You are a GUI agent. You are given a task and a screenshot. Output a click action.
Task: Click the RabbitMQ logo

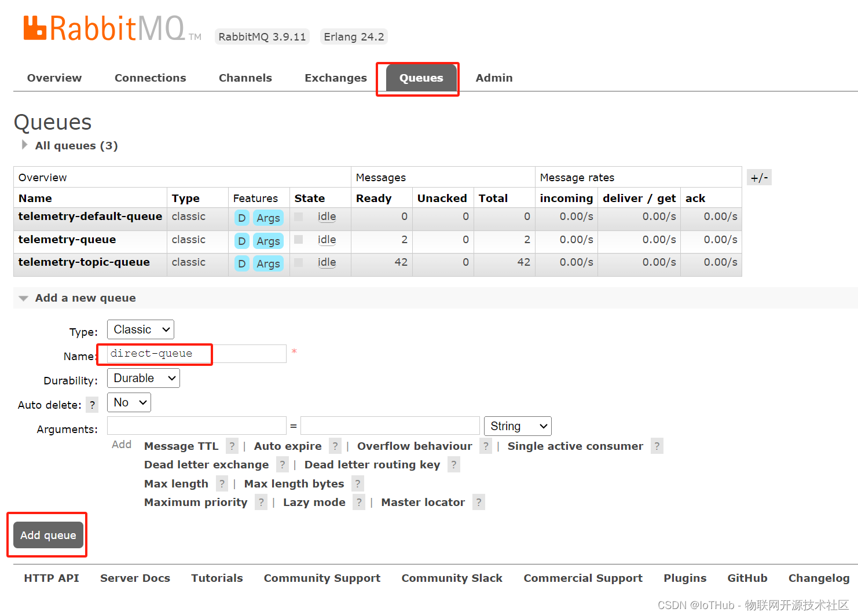click(x=112, y=29)
